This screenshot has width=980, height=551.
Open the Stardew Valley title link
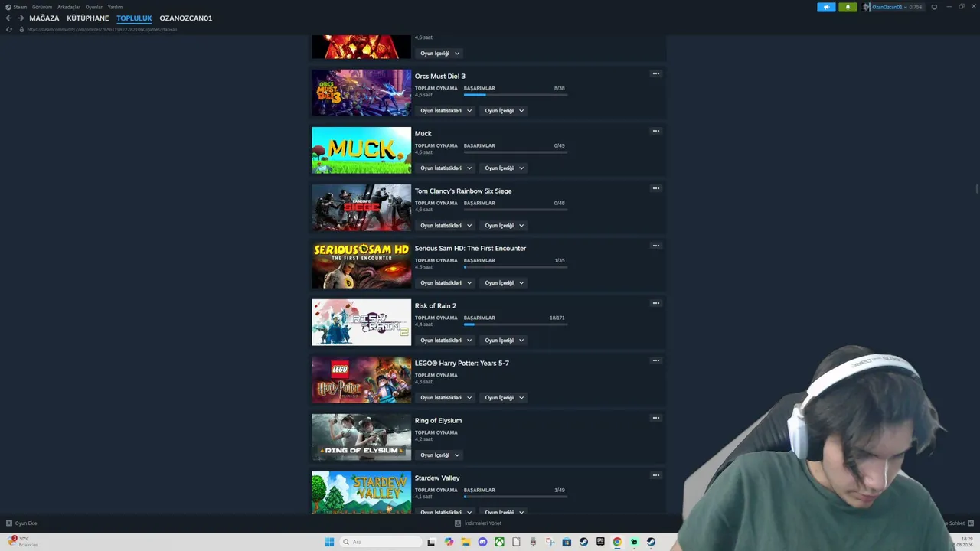point(437,478)
